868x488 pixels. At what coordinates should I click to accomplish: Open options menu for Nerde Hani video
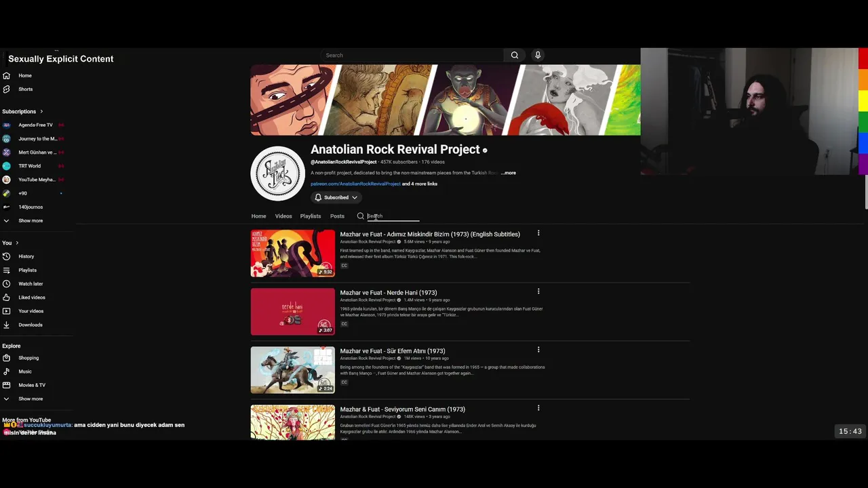(538, 291)
